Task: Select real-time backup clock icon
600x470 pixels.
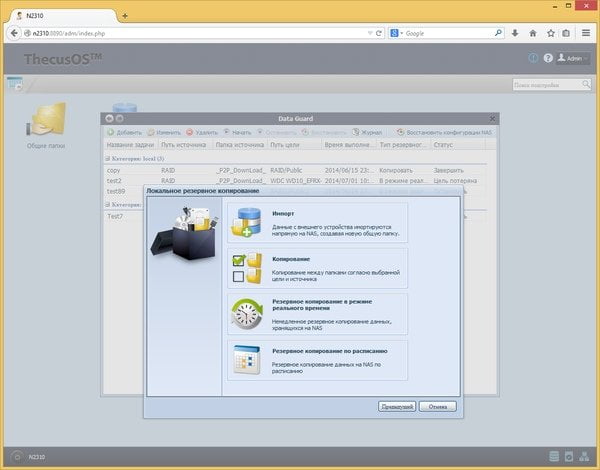Action: pos(247,314)
